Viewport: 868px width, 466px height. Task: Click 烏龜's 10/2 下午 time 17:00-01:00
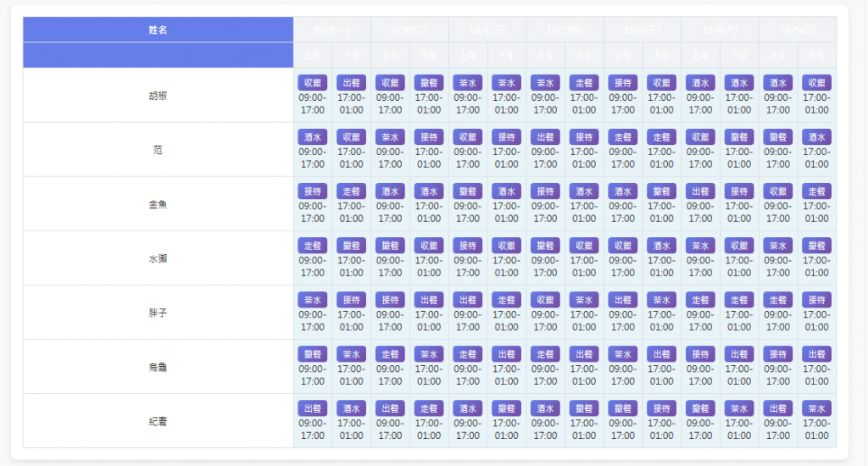[584, 374]
